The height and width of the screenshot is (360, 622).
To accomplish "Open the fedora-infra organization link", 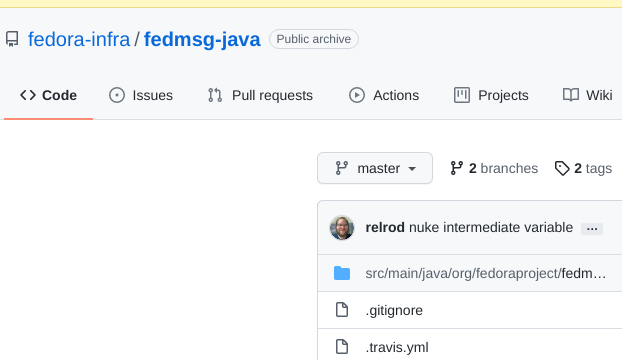I will [79, 39].
